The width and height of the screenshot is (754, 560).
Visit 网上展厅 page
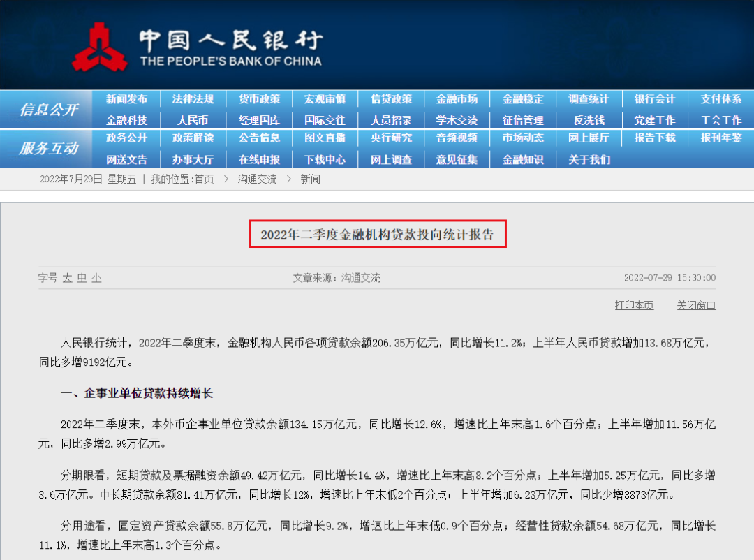point(589,138)
